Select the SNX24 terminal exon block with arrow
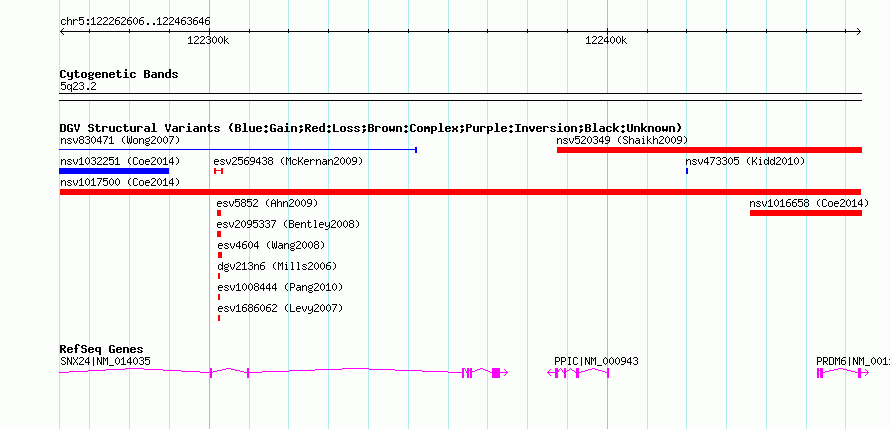Image resolution: width=890 pixels, height=429 pixels. [499, 373]
